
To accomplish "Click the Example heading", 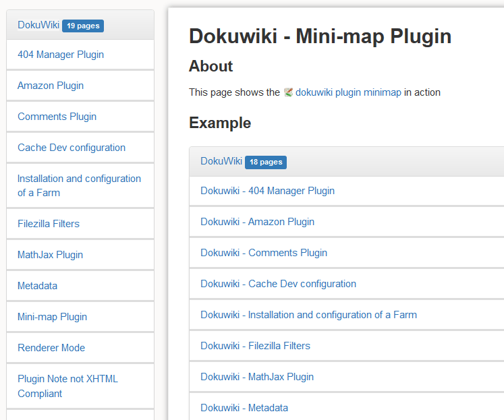I will point(220,123).
